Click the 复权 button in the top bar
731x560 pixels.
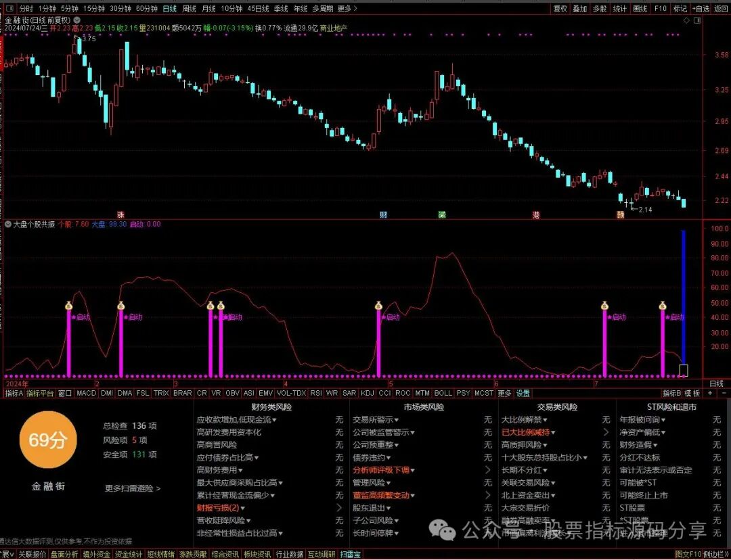(x=560, y=8)
